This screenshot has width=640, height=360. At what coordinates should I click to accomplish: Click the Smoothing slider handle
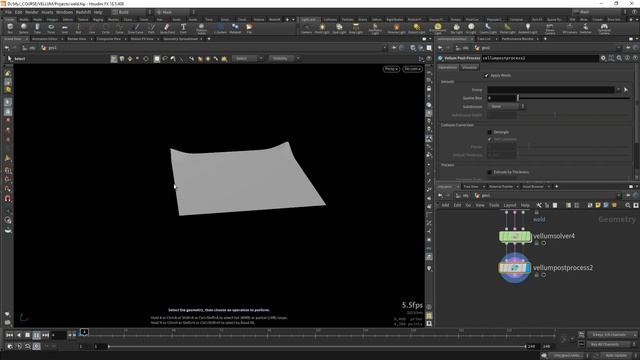coord(518,98)
